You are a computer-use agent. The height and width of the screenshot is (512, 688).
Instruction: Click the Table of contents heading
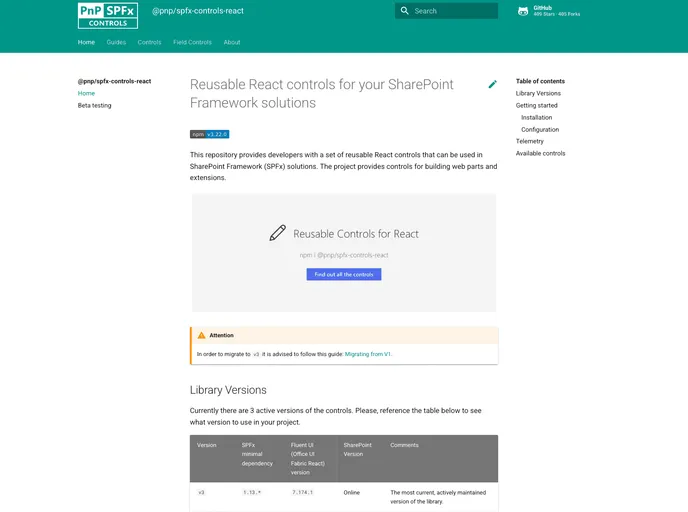click(540, 81)
